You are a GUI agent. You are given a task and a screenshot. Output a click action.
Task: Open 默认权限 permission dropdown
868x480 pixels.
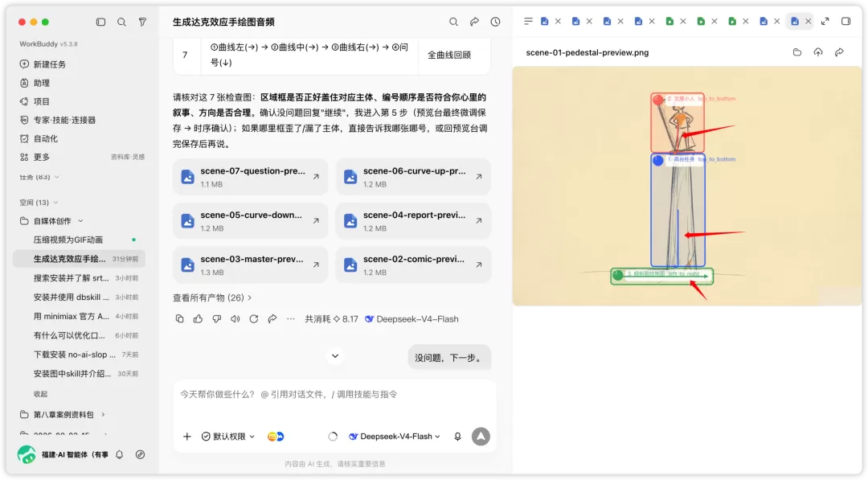(228, 437)
